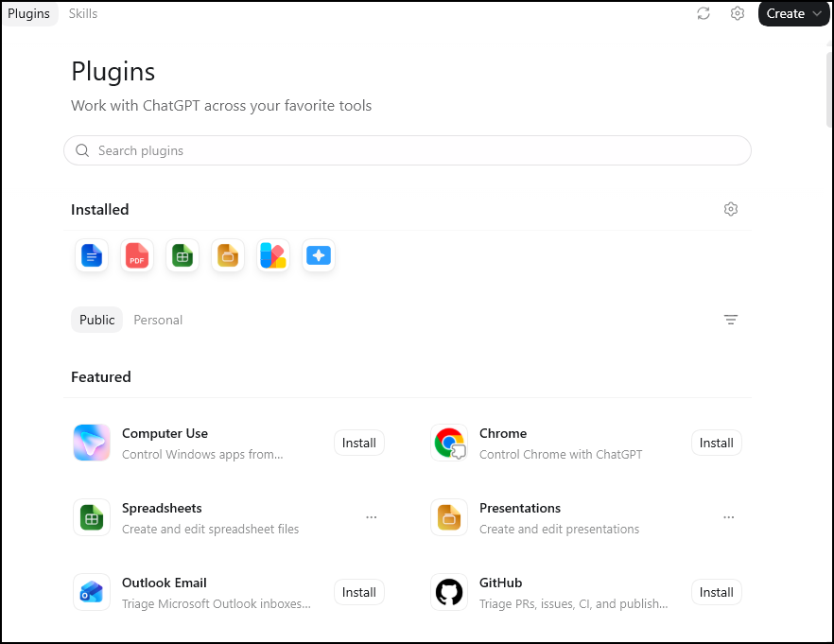Click the Spreadsheets title text
834x644 pixels.
coord(162,509)
